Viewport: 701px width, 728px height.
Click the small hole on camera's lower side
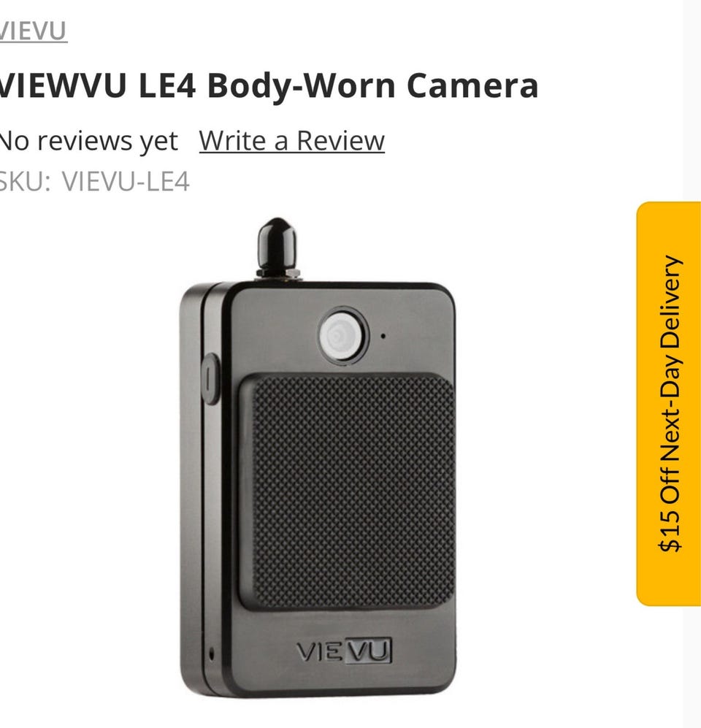coord(211,654)
